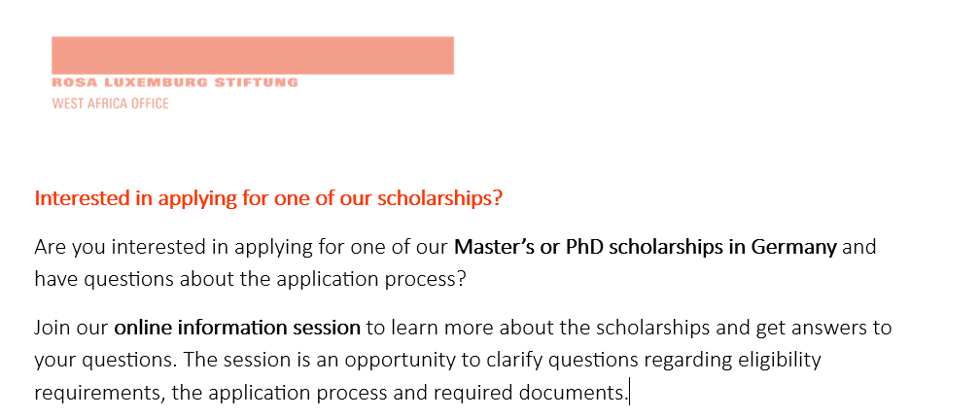Click the word 'requirements,' on the last line
The image size is (980, 418).
click(x=100, y=394)
